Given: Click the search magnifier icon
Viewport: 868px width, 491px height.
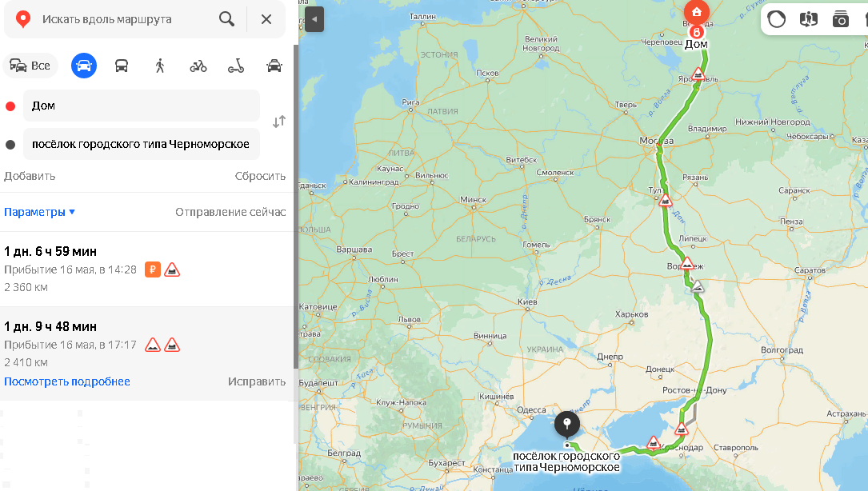Looking at the screenshot, I should 226,19.
